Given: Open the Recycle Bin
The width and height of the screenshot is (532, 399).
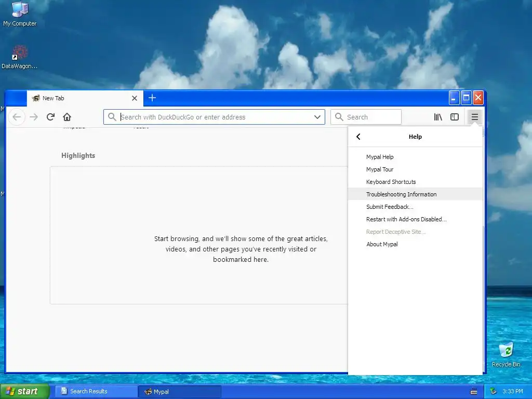Looking at the screenshot, I should (x=506, y=355).
